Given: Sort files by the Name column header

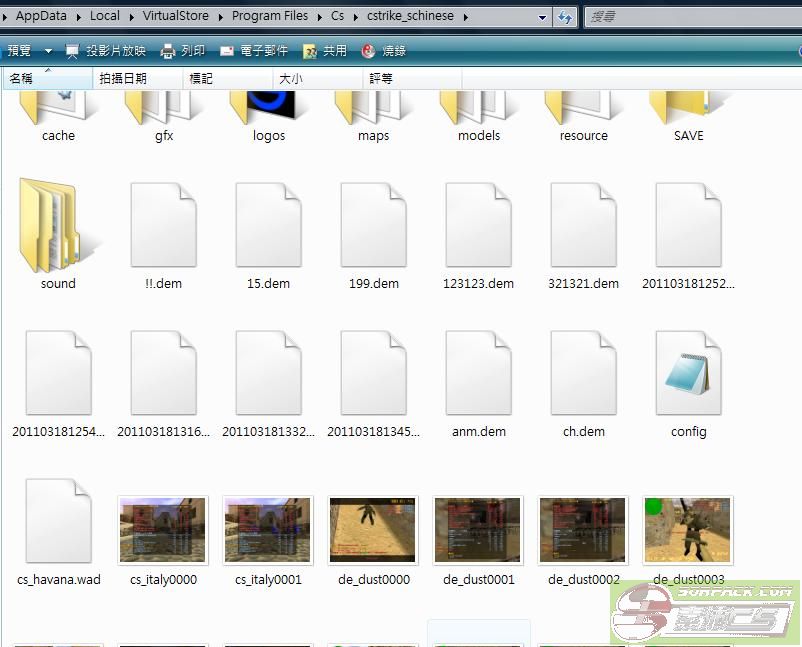Looking at the screenshot, I should (x=22, y=78).
